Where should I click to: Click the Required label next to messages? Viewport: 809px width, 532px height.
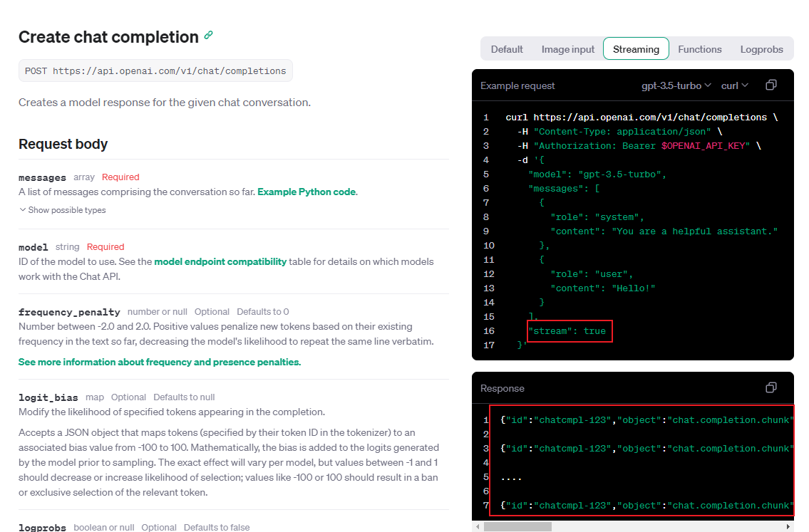click(x=120, y=177)
